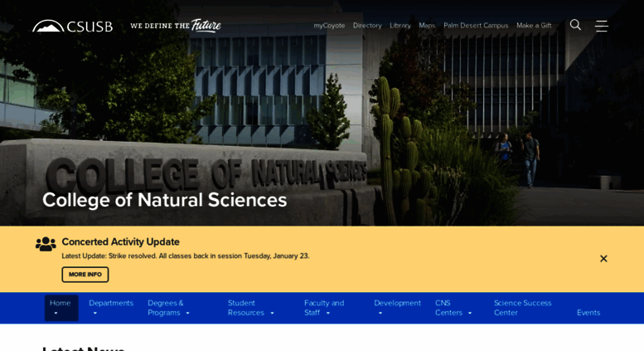This screenshot has height=351, width=644.
Task: Click the MORE INFO button
Action: point(85,275)
